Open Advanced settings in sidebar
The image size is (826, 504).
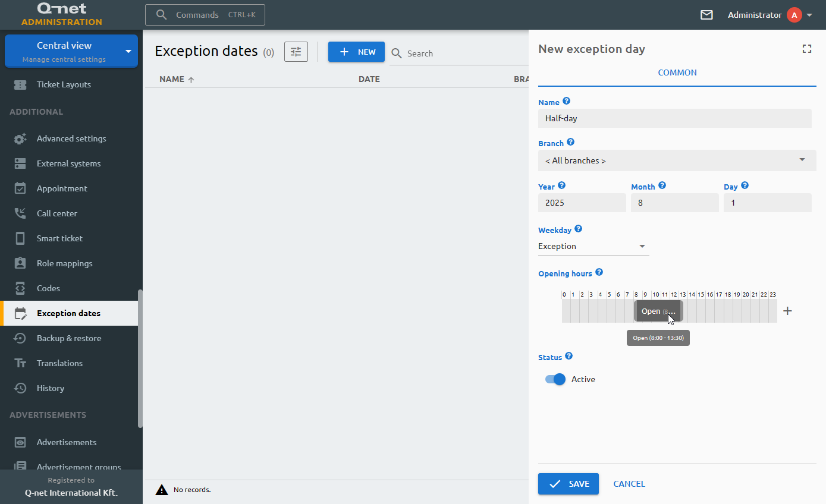[71, 138]
